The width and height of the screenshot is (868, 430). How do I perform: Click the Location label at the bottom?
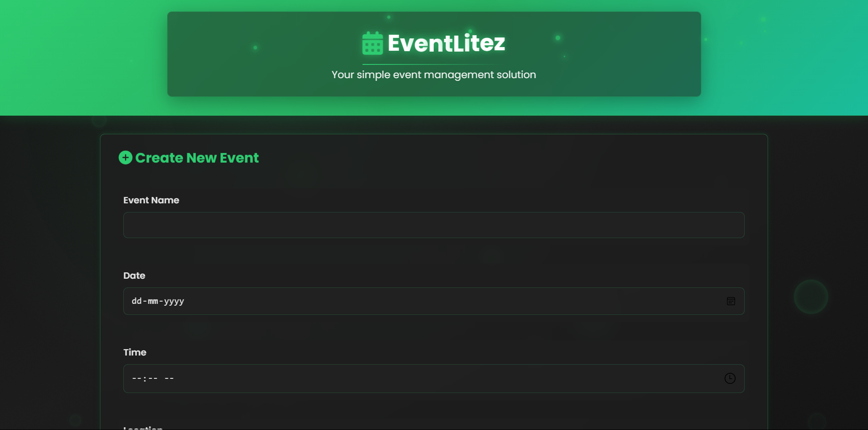tap(142, 427)
